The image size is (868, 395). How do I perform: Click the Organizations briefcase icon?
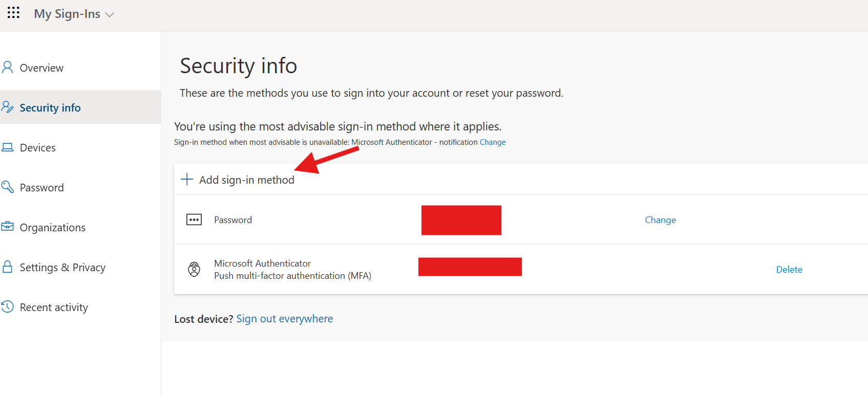[x=7, y=227]
